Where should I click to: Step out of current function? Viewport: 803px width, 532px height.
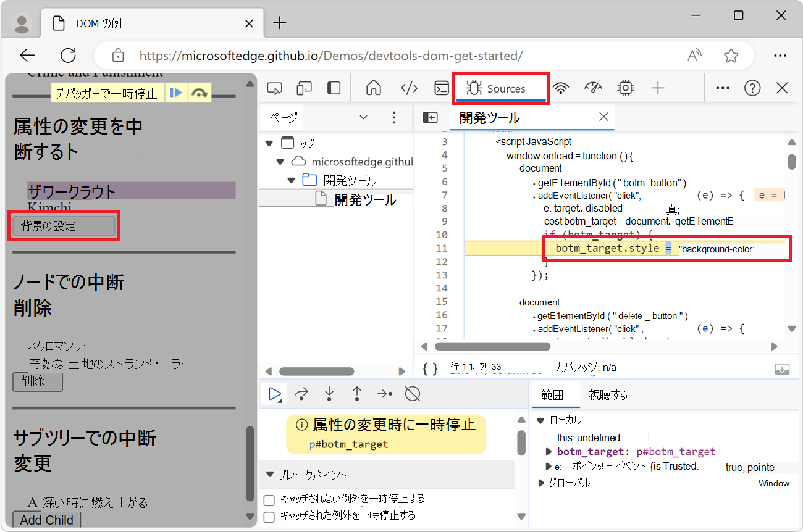[357, 393]
